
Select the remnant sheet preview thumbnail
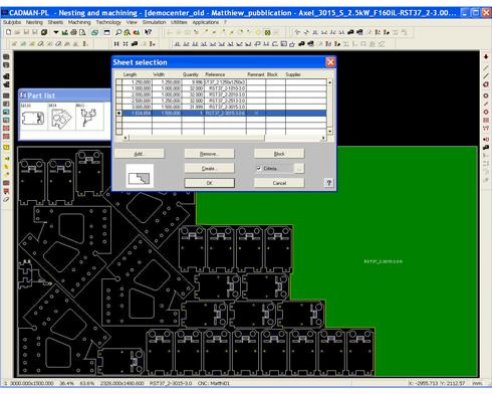[x=140, y=176]
